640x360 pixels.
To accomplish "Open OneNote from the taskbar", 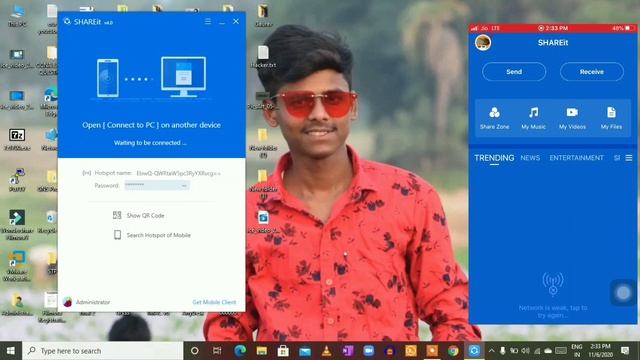I will click(x=348, y=351).
